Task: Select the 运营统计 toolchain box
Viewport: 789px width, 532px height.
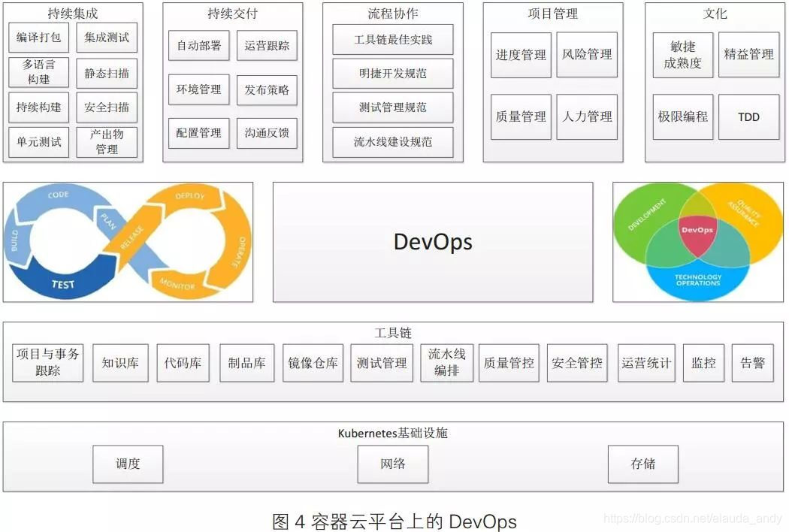Action: pos(646,363)
